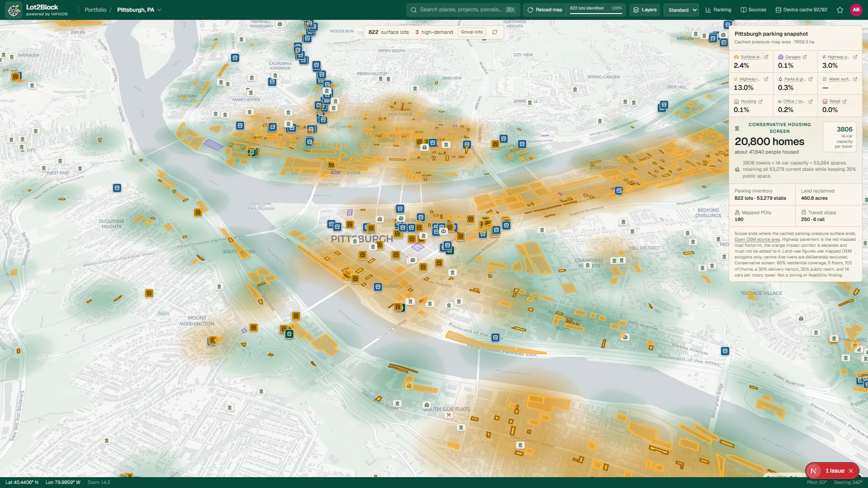Open Device cache 92/92 info
The width and height of the screenshot is (868, 488).
point(802,10)
